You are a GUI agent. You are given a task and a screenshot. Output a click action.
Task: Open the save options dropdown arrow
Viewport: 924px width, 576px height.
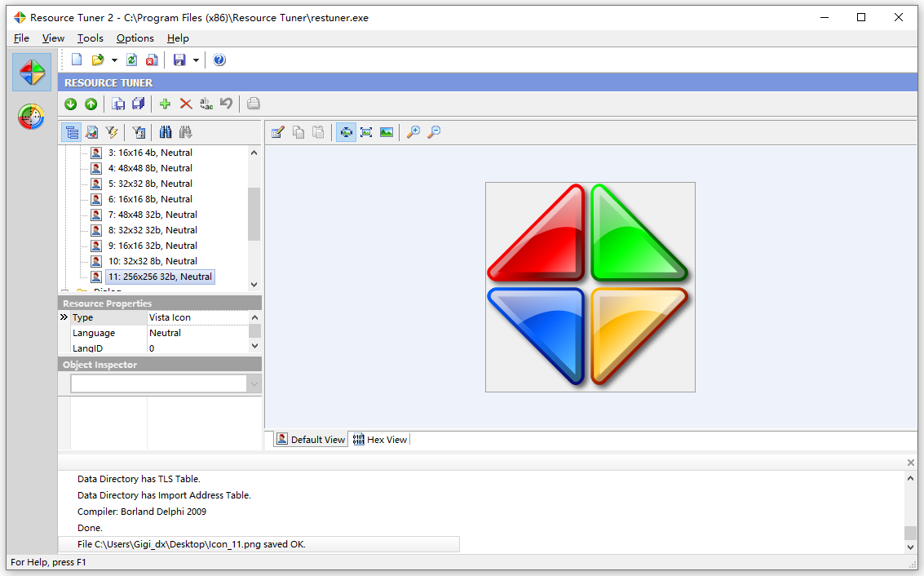[x=196, y=60]
